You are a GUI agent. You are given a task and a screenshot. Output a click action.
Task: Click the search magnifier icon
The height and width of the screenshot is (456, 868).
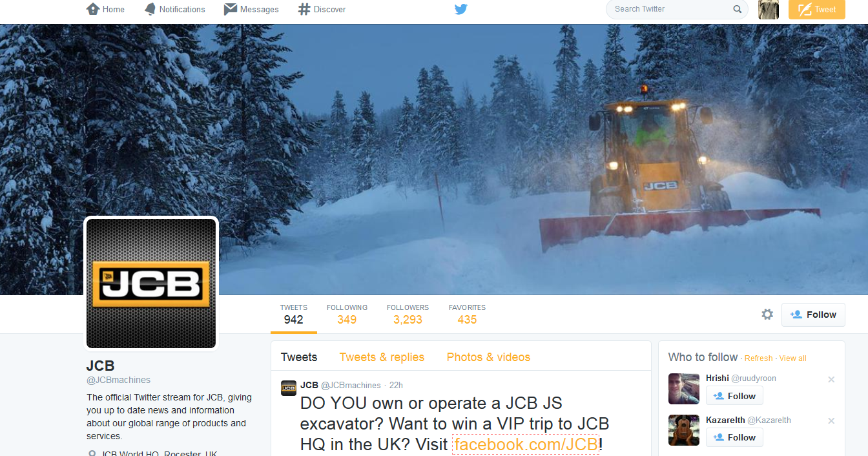tap(738, 9)
